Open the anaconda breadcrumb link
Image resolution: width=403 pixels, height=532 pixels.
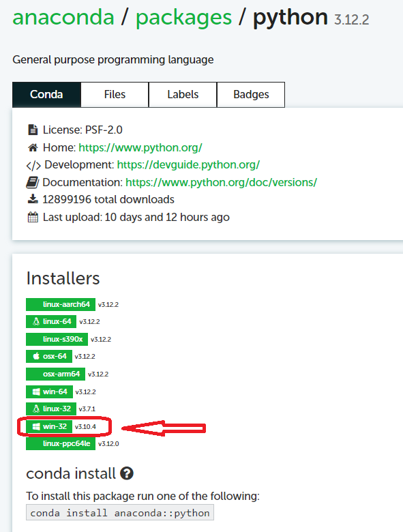pyautogui.click(x=63, y=17)
